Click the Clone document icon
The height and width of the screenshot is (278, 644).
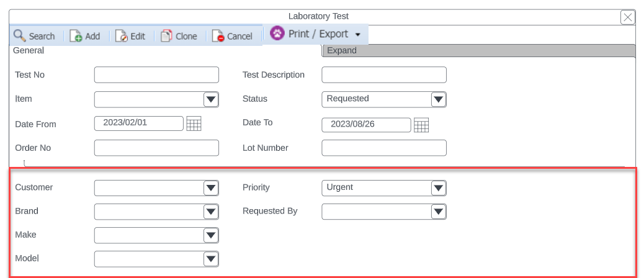pyautogui.click(x=166, y=36)
